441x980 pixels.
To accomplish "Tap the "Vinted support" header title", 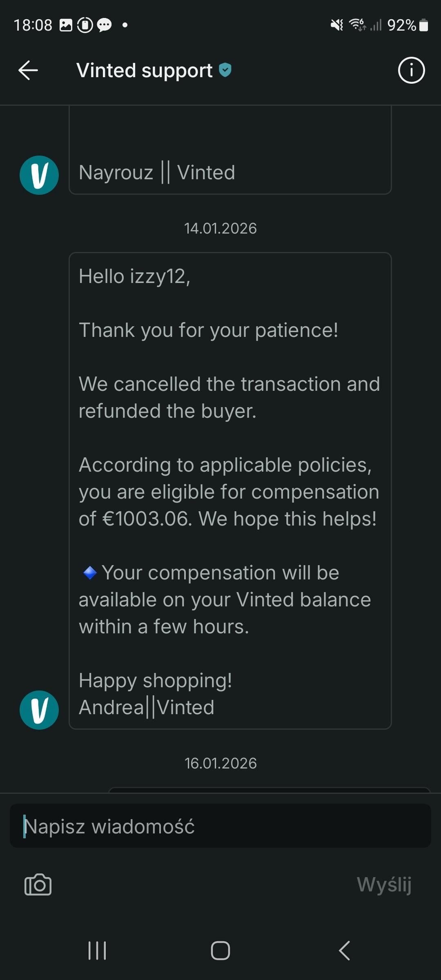I will point(144,70).
